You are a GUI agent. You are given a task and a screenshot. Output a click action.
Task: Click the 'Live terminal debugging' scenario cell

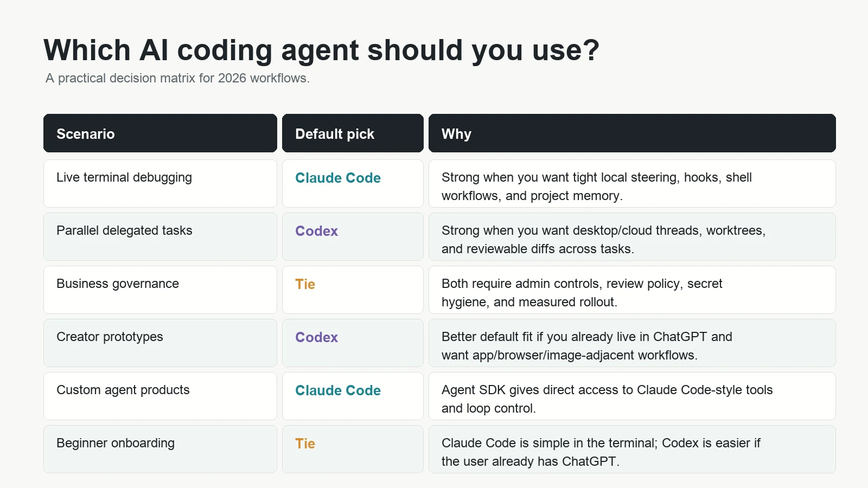point(160,184)
